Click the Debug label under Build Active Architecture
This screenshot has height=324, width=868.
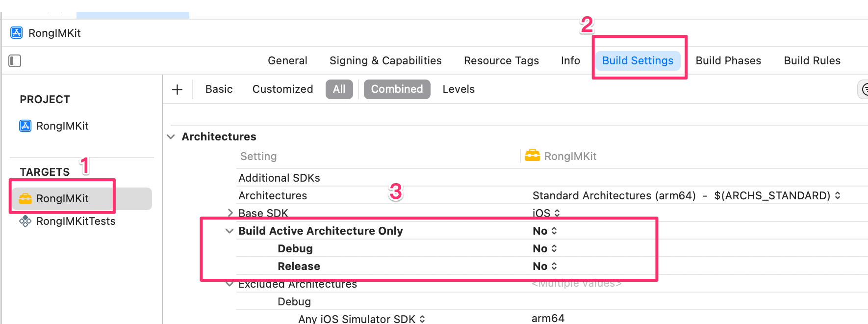click(x=295, y=248)
